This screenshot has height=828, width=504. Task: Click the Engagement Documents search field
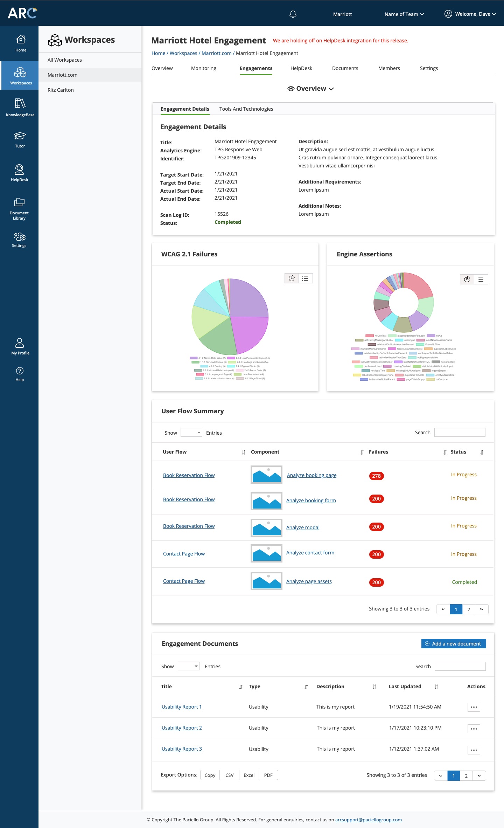click(x=460, y=667)
